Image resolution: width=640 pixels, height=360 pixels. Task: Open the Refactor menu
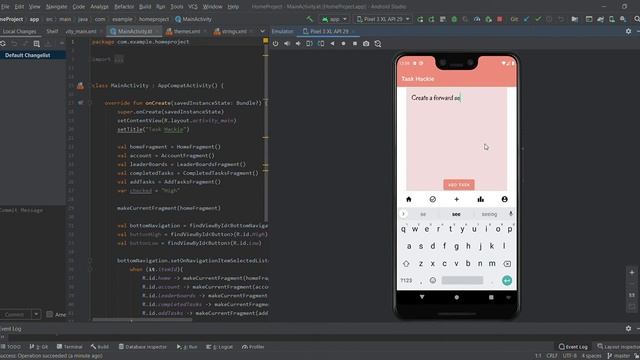click(124, 7)
